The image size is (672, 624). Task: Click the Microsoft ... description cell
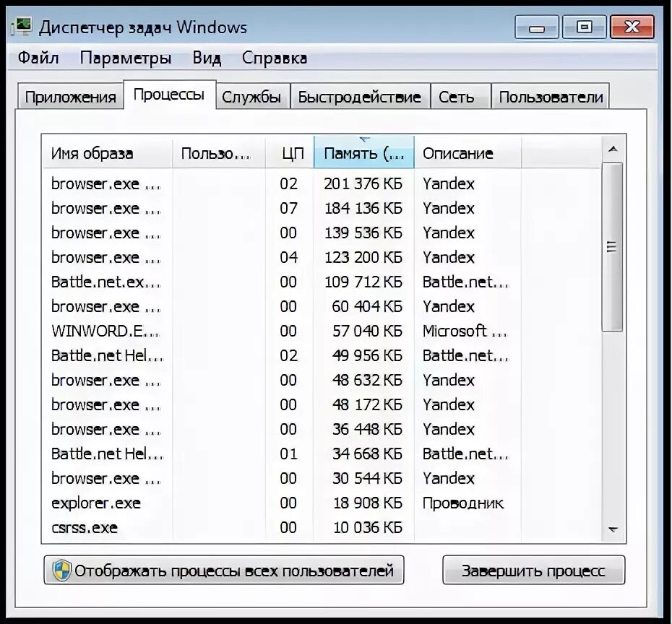point(465,331)
